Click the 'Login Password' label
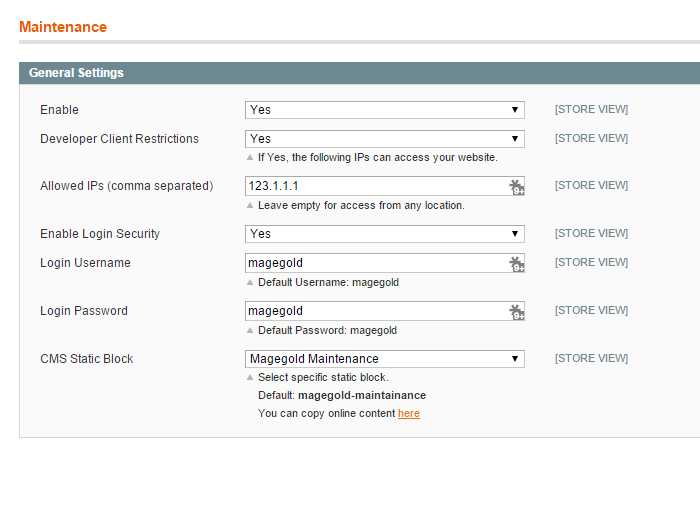This screenshot has width=700, height=516. click(x=84, y=311)
